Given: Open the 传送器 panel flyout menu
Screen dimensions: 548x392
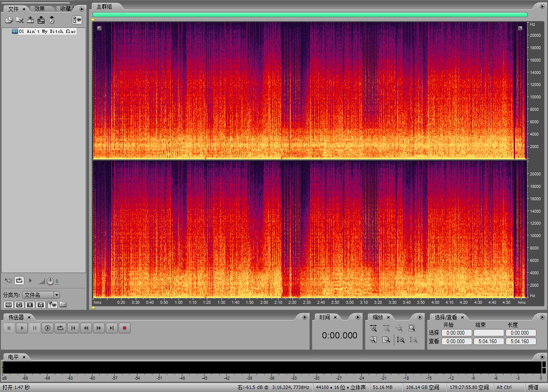Looking at the screenshot, I should (x=305, y=317).
